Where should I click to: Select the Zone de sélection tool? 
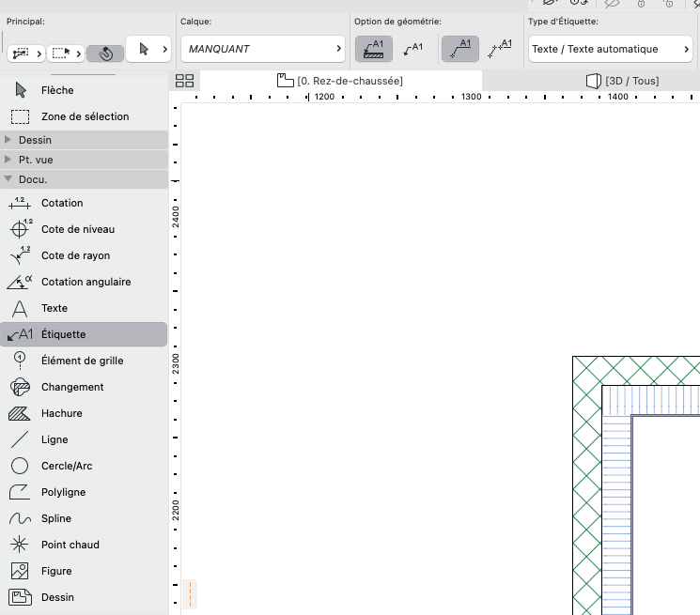[84, 116]
